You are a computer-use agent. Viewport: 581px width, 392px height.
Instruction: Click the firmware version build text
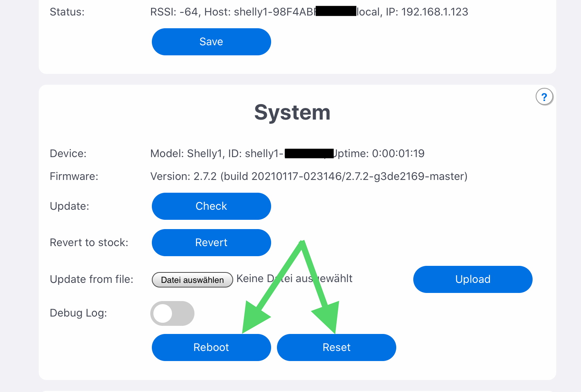click(x=309, y=176)
